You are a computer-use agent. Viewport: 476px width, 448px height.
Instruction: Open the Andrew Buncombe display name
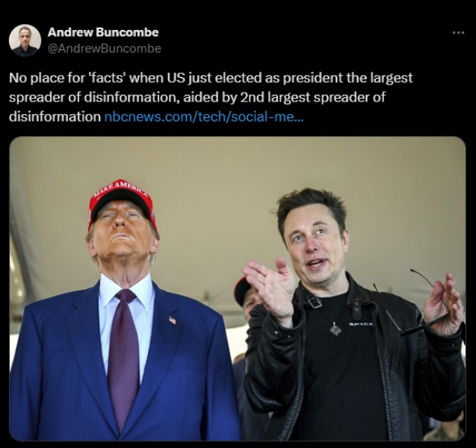point(103,32)
